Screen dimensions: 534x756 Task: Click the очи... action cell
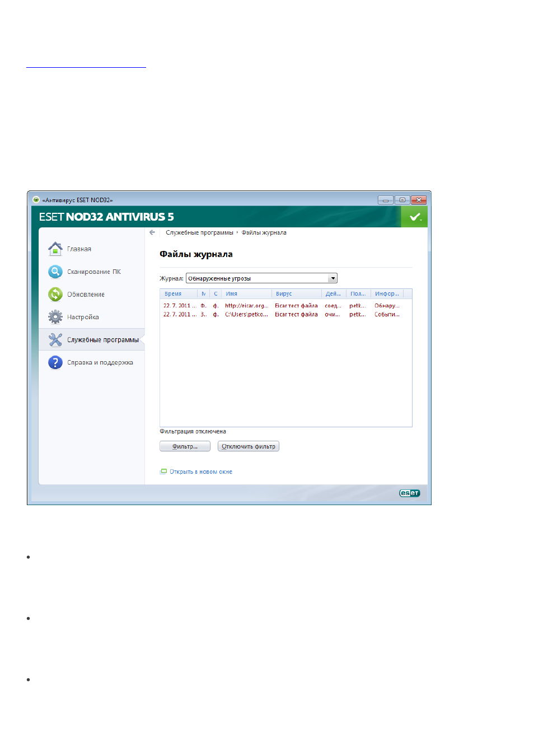pos(332,314)
